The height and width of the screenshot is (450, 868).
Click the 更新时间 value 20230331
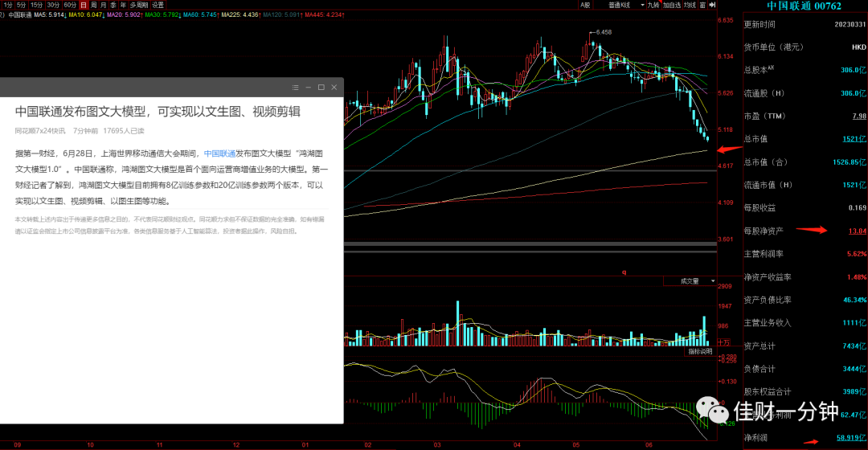850,24
